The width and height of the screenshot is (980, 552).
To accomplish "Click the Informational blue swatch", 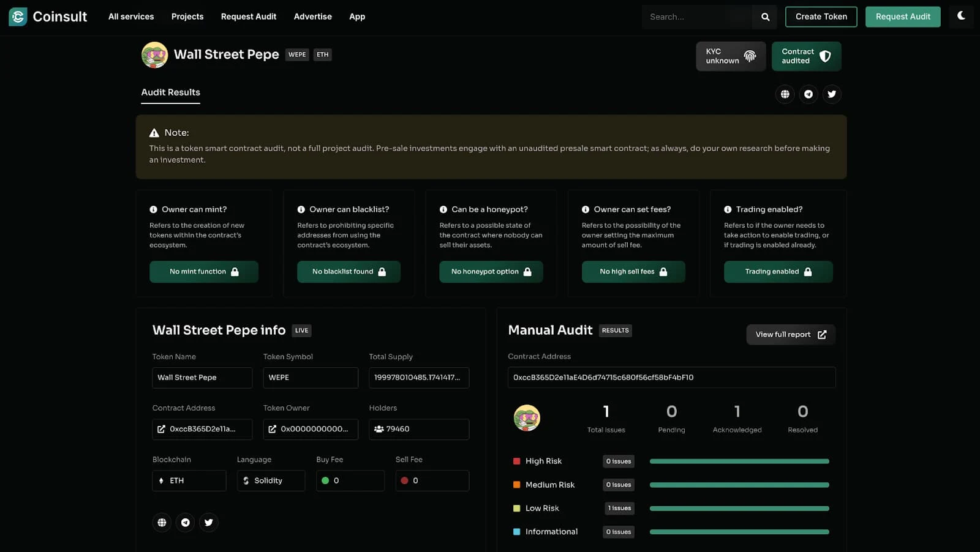I will pyautogui.click(x=516, y=532).
